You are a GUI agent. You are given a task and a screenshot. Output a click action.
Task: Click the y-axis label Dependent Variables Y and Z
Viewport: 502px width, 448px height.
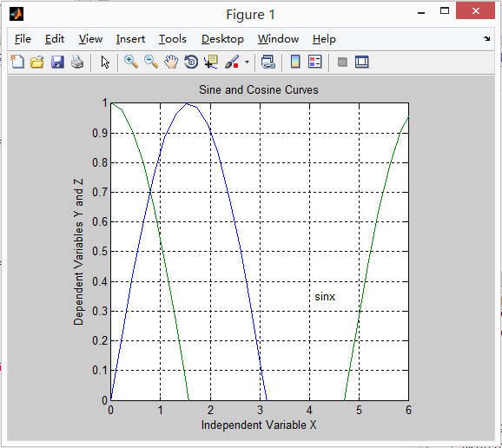click(78, 252)
